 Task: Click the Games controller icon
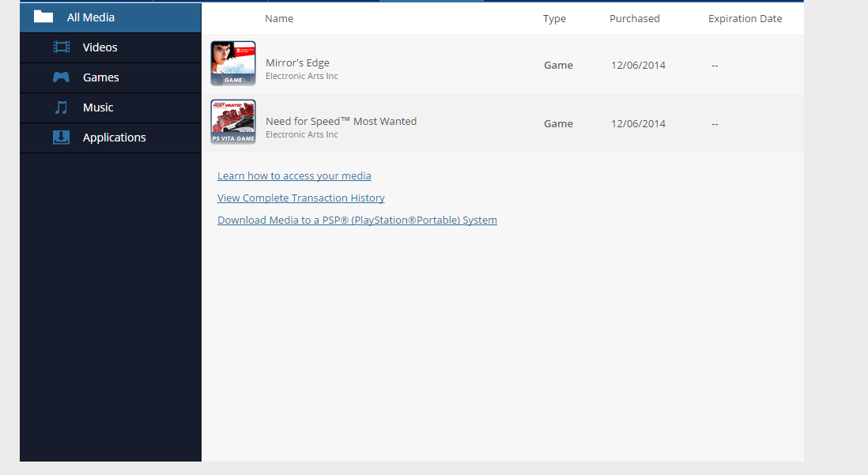(x=61, y=77)
